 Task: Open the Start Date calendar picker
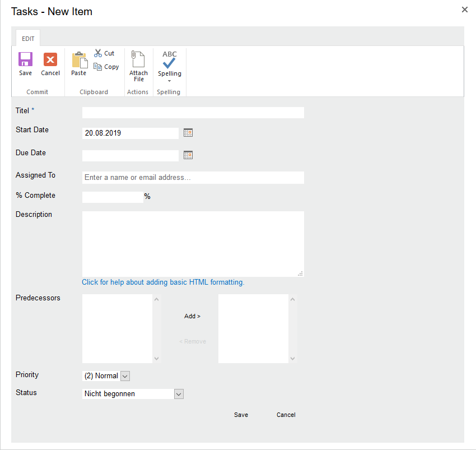(188, 132)
